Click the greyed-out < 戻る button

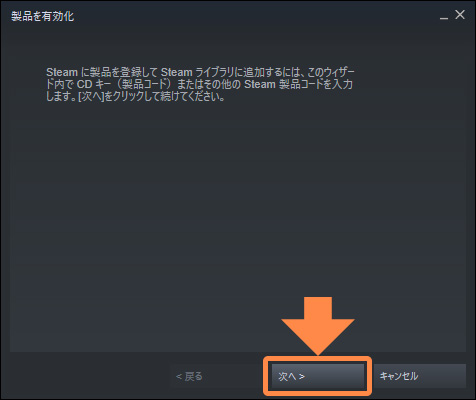215,376
